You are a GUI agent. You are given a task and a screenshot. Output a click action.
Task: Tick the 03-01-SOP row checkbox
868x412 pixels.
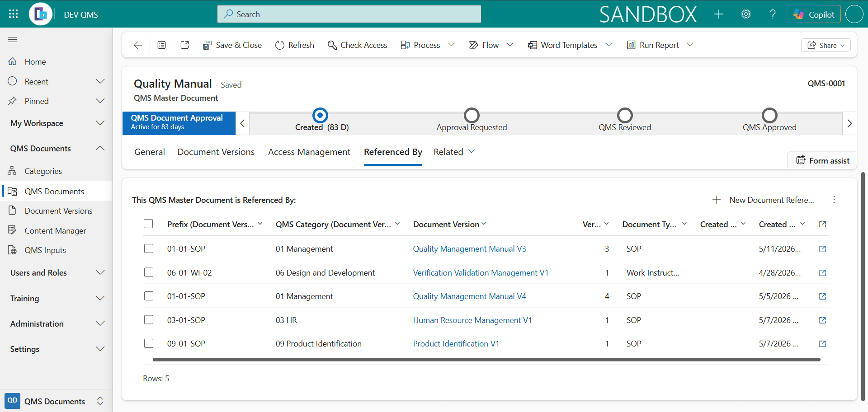pyautogui.click(x=149, y=320)
